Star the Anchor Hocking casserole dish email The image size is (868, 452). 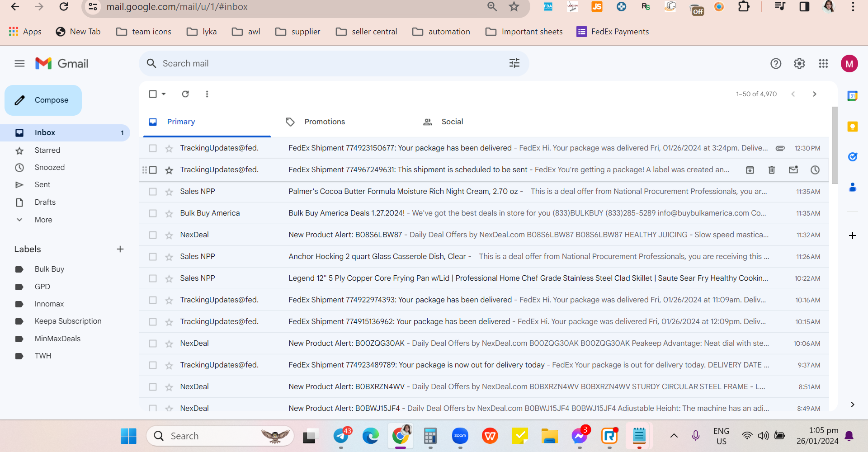tap(169, 257)
